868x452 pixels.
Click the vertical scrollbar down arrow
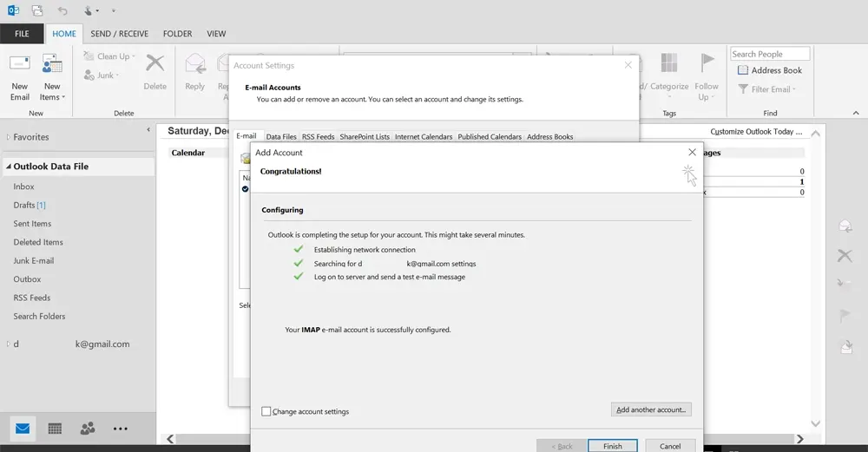[x=815, y=423]
